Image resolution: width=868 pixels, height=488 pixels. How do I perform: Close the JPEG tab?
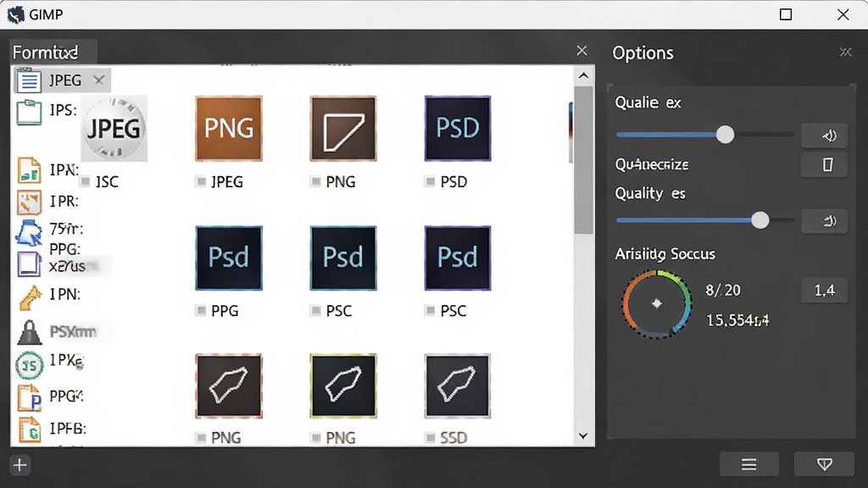coord(98,80)
